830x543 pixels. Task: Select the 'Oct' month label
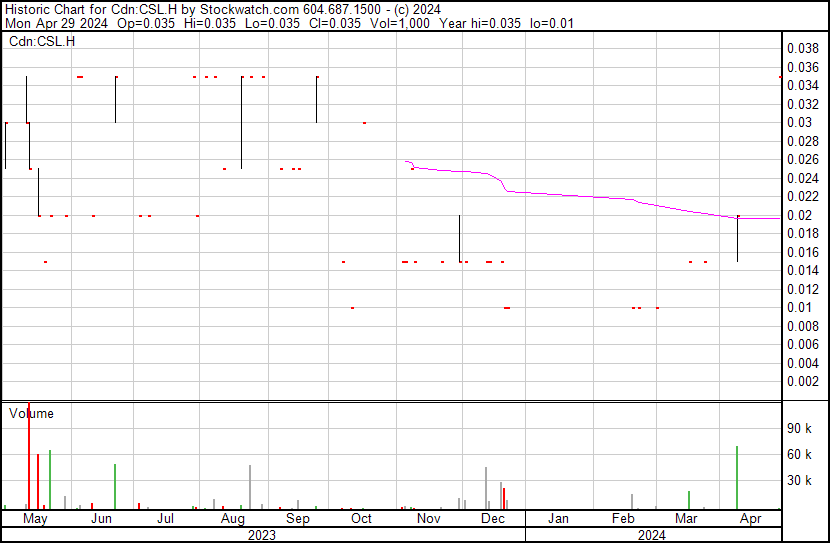point(362,519)
